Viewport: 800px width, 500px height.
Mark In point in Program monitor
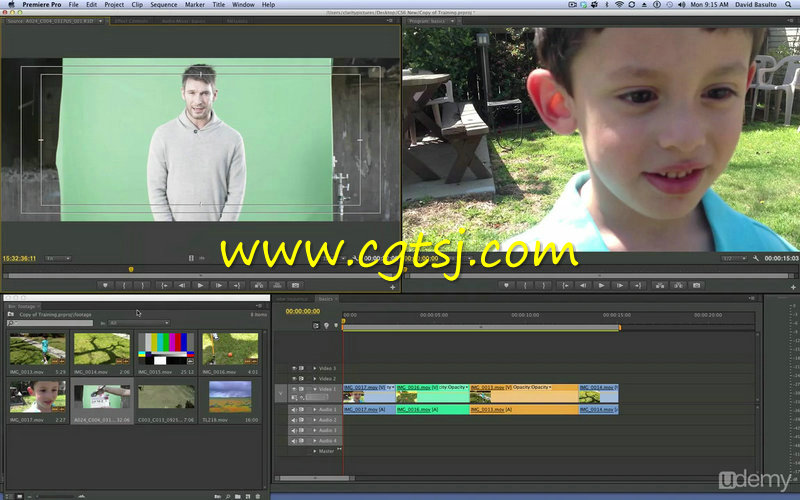(x=525, y=286)
